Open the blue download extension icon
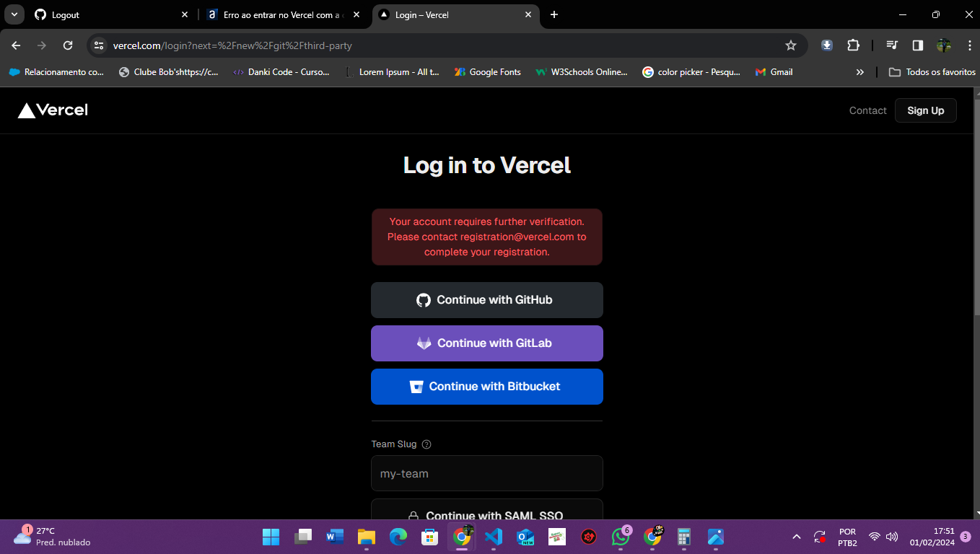The height and width of the screenshot is (554, 980). [x=827, y=45]
